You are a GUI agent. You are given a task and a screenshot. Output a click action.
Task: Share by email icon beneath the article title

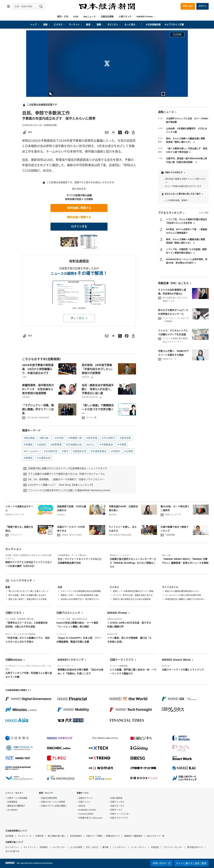[x=107, y=132]
